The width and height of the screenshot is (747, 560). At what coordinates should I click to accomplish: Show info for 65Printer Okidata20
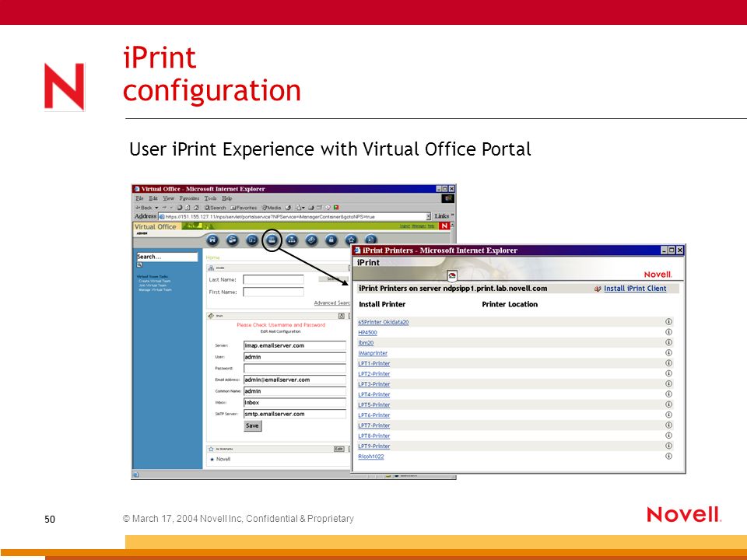point(668,322)
